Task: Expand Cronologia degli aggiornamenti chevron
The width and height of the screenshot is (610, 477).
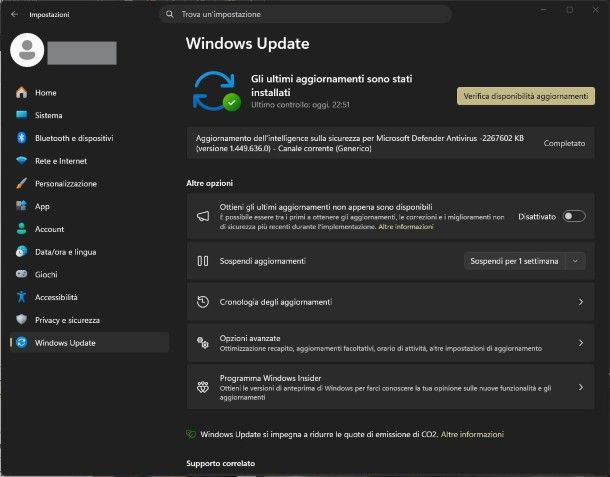Action: (580, 302)
